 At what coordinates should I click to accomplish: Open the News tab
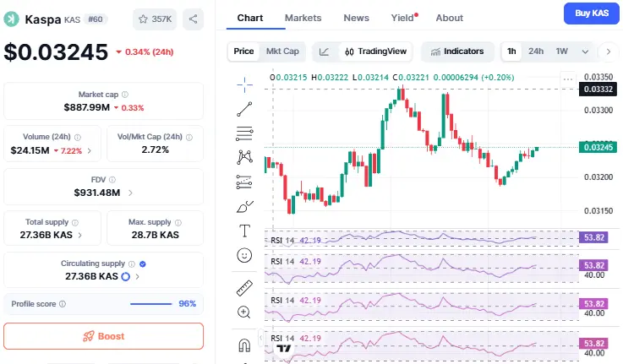click(x=357, y=19)
